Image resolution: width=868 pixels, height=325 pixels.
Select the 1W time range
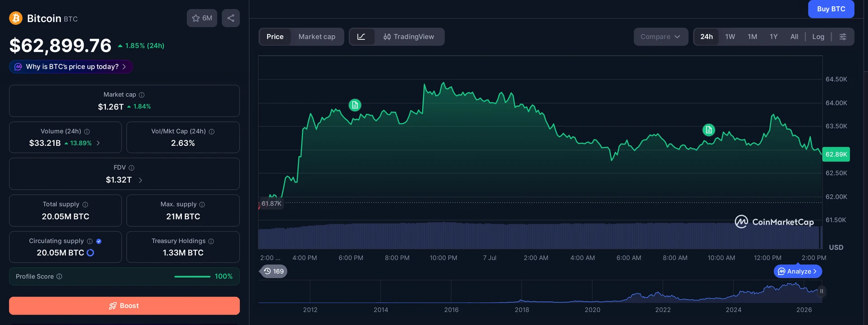730,37
